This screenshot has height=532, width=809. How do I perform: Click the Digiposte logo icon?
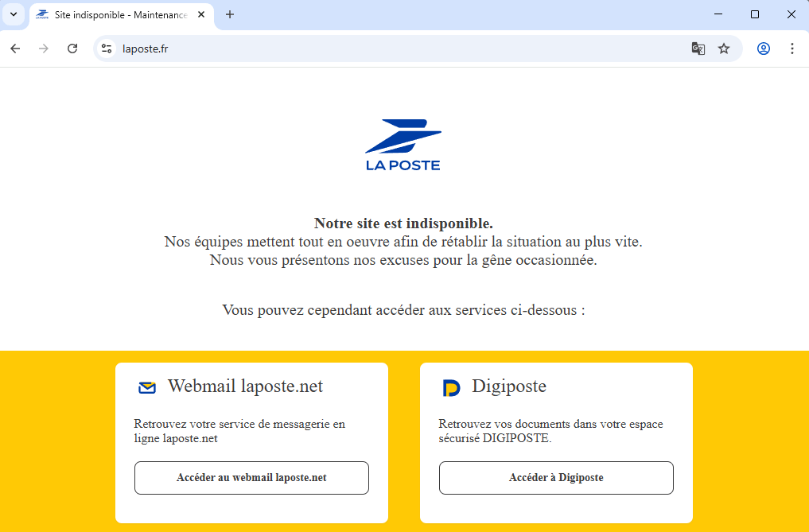[451, 388]
